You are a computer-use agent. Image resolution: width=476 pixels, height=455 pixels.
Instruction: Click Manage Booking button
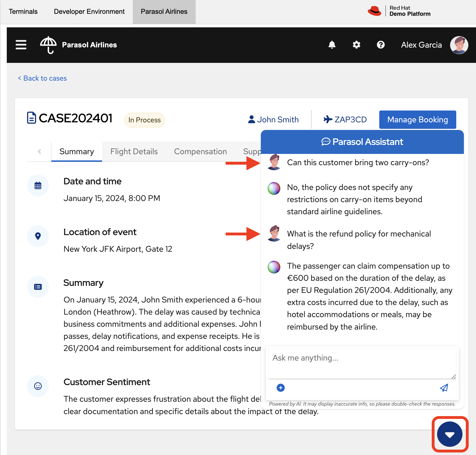418,120
